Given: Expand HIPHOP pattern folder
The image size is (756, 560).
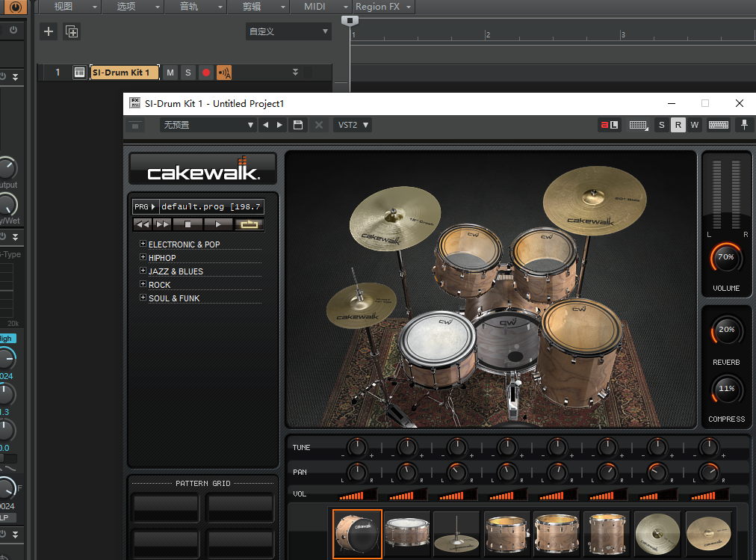Looking at the screenshot, I should (143, 257).
